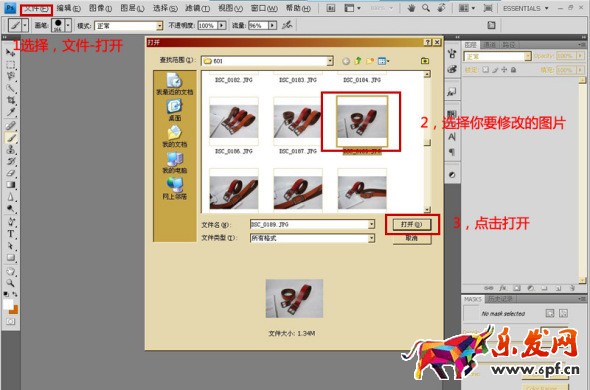Launch Bridge from the application bar
Viewport: 590px width, 390px height.
331,8
